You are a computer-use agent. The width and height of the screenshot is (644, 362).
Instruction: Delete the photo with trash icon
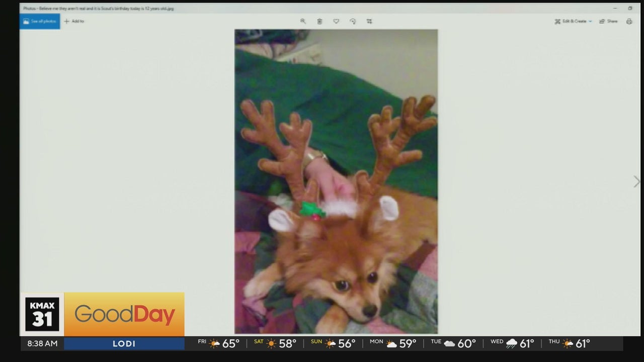319,21
